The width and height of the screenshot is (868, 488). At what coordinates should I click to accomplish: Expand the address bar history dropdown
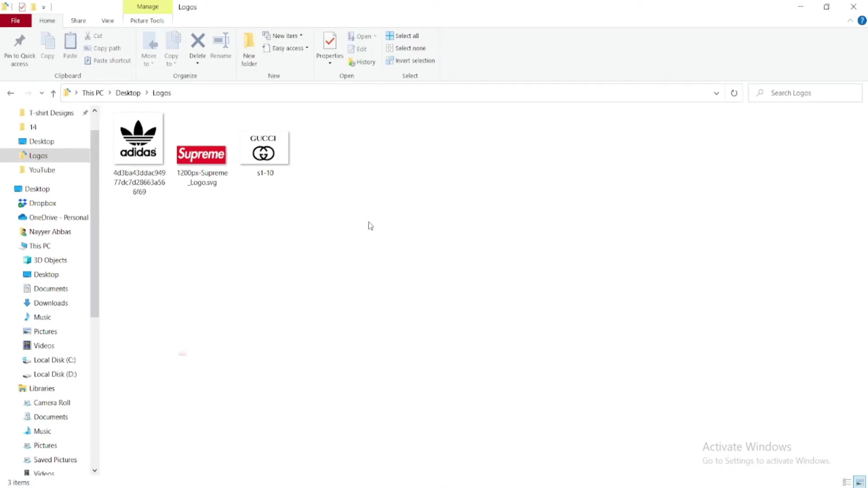click(716, 93)
